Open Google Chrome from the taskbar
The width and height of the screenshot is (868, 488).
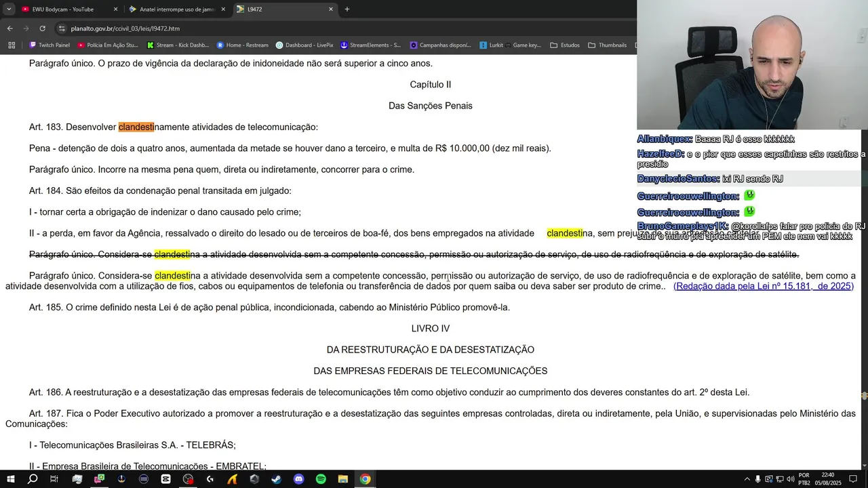click(x=366, y=479)
